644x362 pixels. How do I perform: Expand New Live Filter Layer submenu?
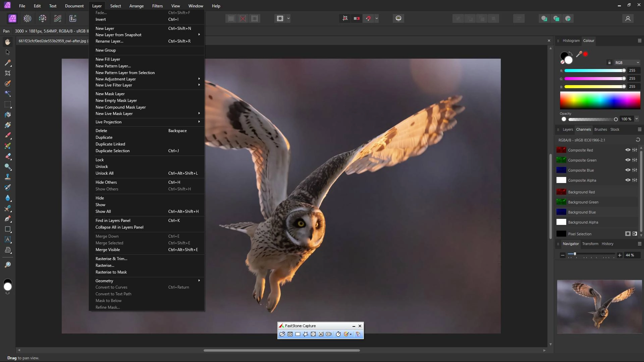147,85
